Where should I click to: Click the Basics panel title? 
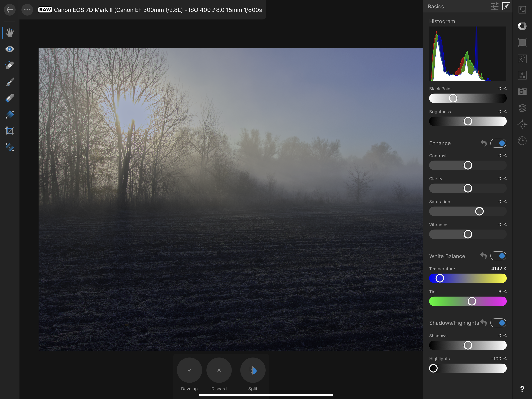click(x=436, y=6)
